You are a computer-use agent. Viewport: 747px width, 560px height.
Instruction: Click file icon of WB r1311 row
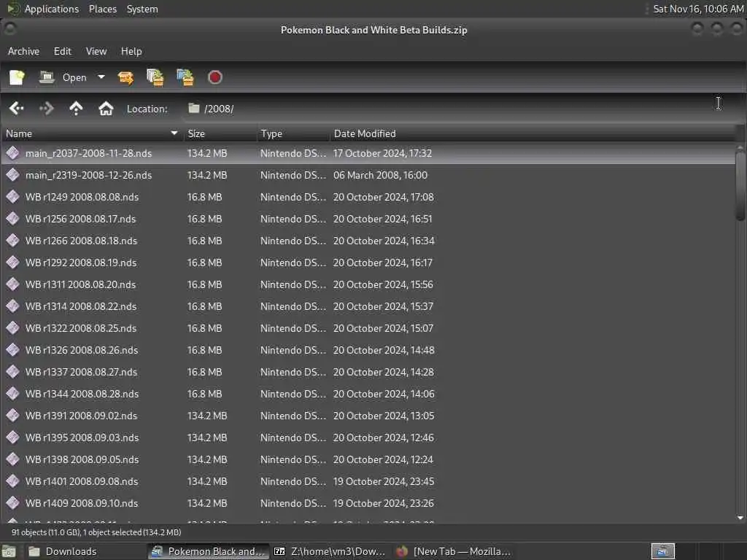[x=13, y=284]
